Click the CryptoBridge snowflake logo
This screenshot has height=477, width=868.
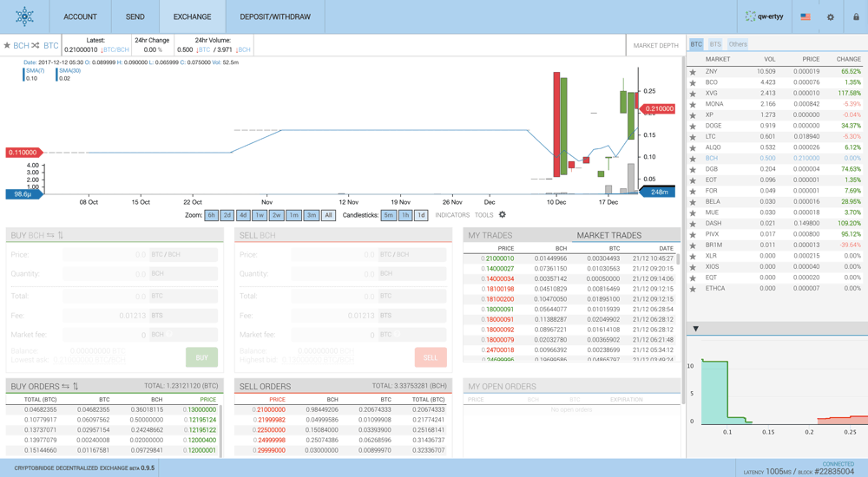(24, 16)
